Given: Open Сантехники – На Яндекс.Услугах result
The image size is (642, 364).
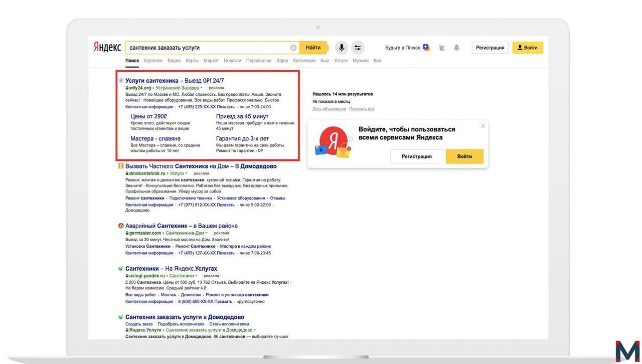Looking at the screenshot, I should pos(171,268).
